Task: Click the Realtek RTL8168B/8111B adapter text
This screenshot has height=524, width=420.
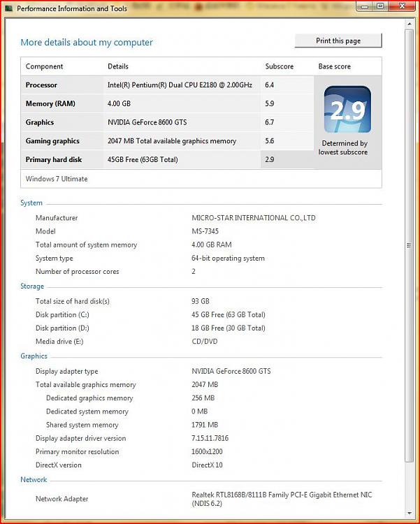Action: [282, 499]
